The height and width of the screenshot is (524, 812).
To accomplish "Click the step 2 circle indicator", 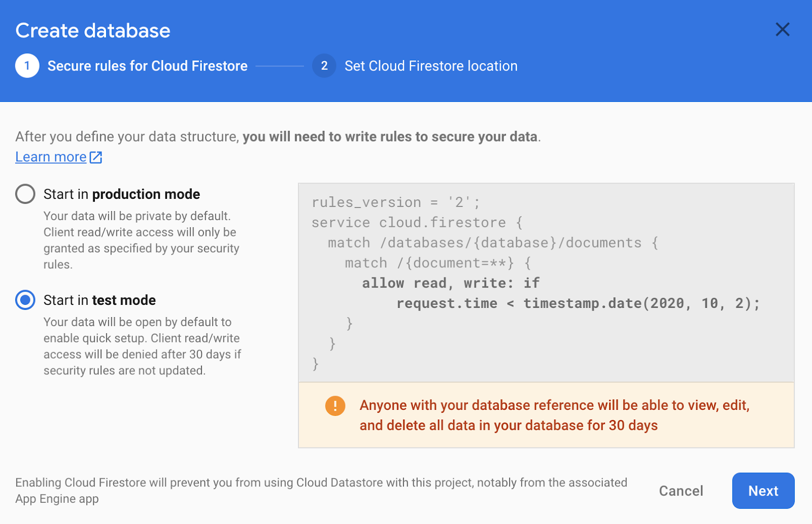I will coord(324,66).
